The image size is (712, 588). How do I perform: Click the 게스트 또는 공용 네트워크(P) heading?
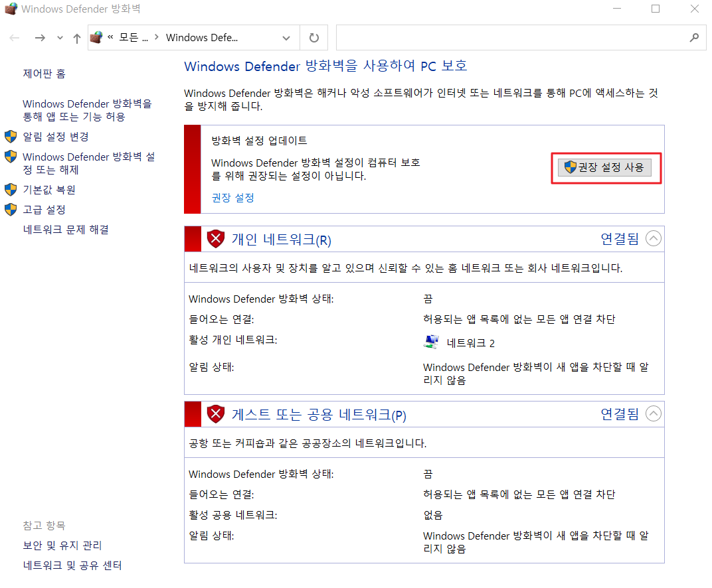(x=319, y=415)
